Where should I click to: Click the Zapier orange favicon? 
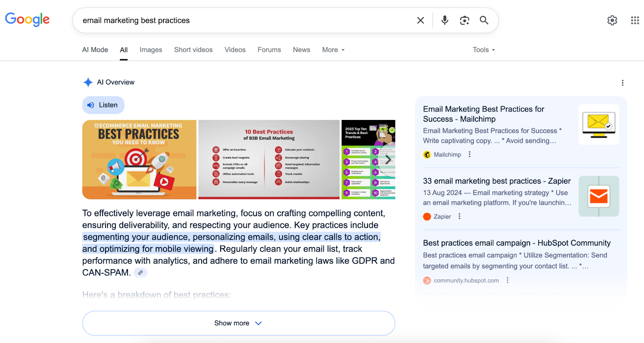tap(427, 217)
